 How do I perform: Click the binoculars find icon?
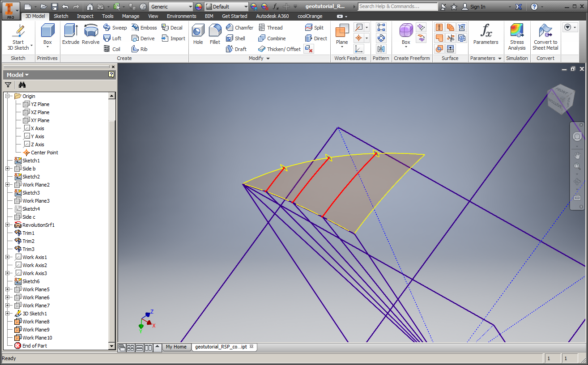coord(22,85)
